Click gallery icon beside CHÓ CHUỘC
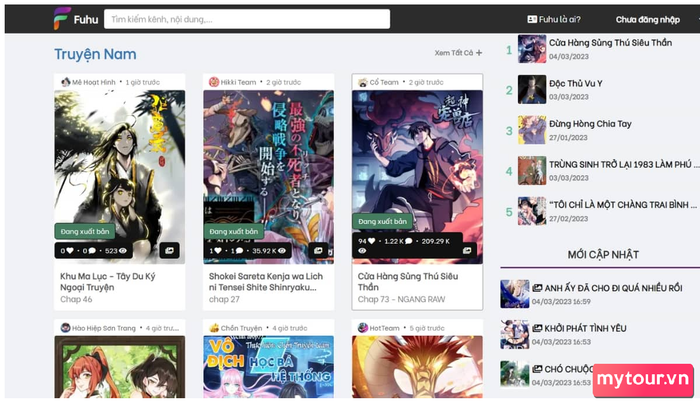 537,369
